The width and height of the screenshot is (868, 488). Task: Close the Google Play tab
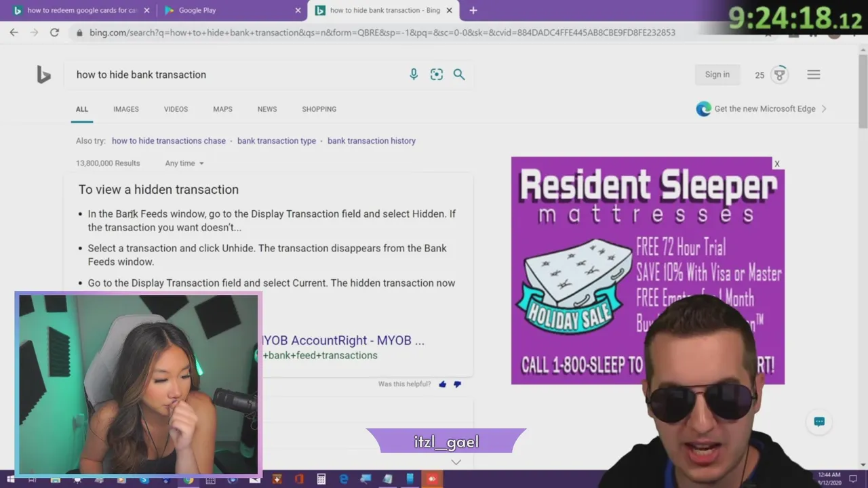click(298, 10)
